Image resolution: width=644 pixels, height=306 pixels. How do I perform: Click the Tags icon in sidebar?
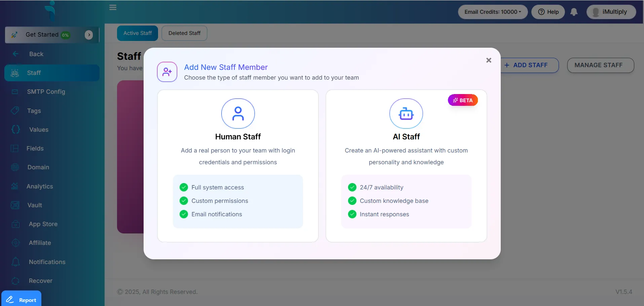pyautogui.click(x=15, y=111)
